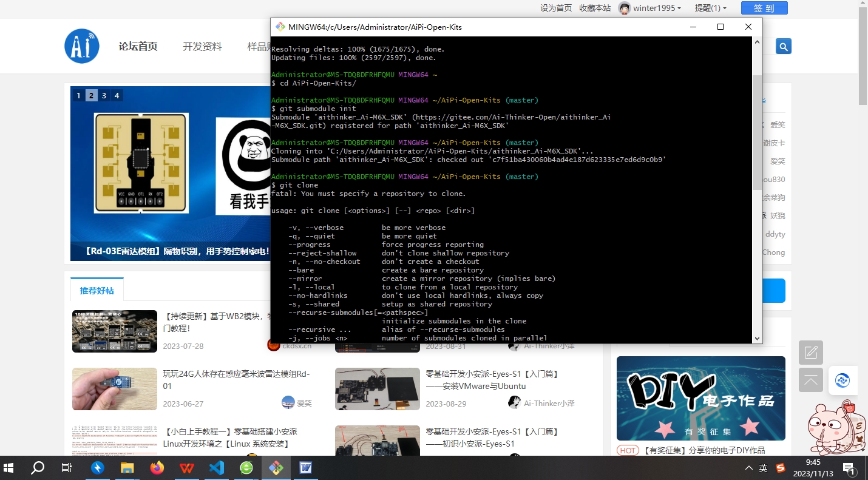Open Task View in taskbar
868x480 pixels.
click(67, 468)
